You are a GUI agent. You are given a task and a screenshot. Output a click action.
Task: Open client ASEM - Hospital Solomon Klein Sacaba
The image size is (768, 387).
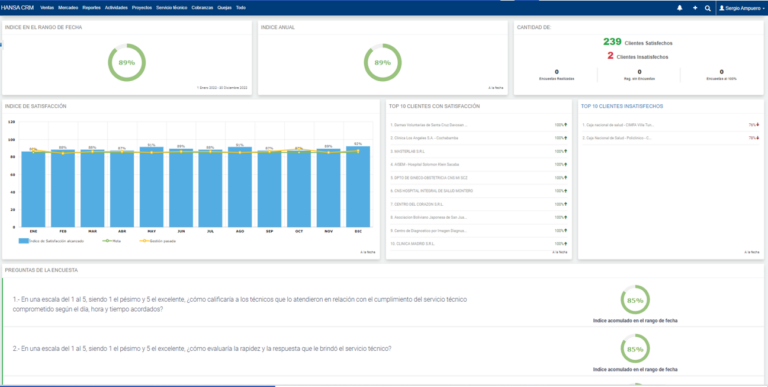pyautogui.click(x=425, y=165)
